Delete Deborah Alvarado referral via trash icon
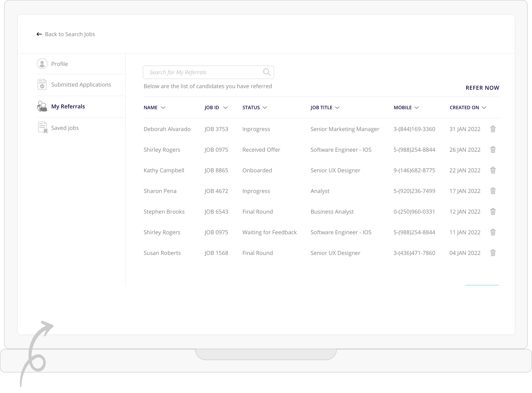Screen dimensions: 532x393 pos(493,129)
